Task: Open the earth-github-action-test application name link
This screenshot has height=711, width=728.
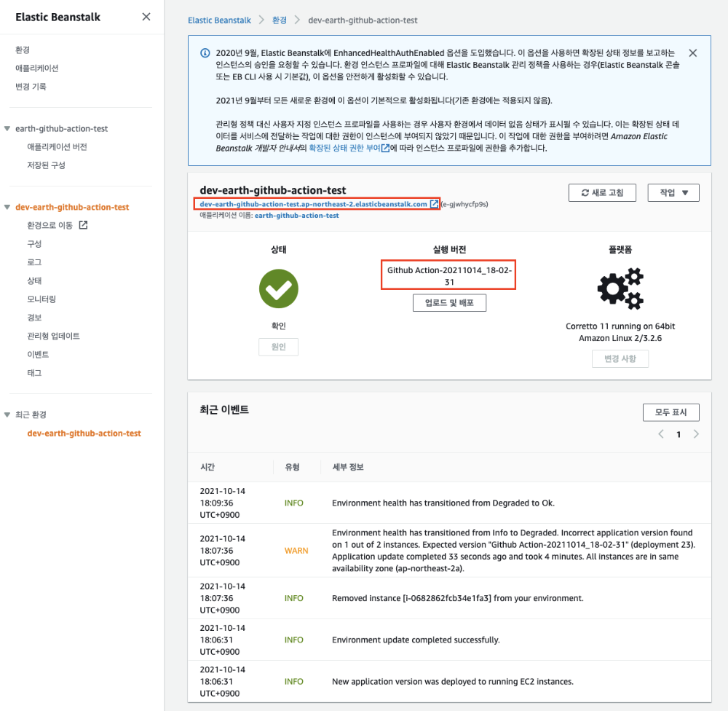Action: (297, 216)
